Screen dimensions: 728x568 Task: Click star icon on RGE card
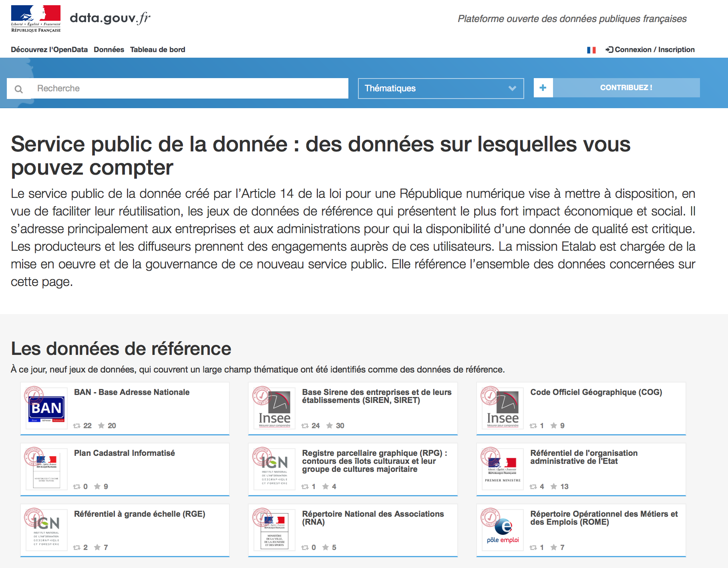click(97, 547)
